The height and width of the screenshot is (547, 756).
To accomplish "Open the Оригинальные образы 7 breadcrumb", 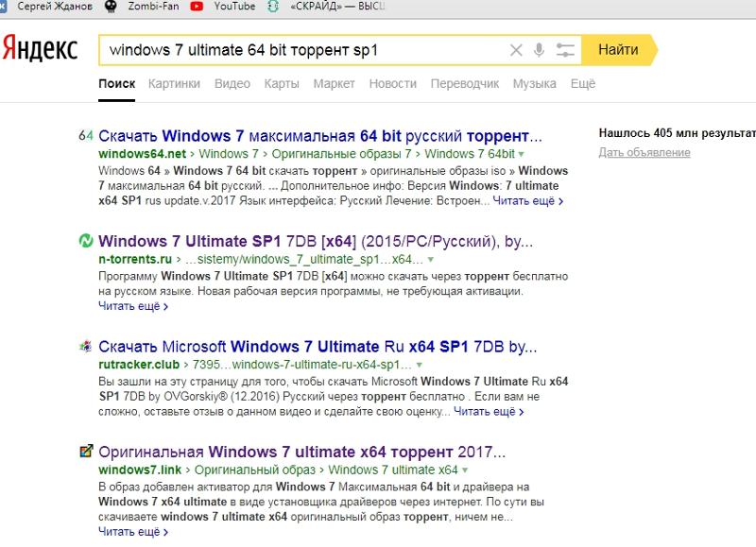I will (x=341, y=154).
